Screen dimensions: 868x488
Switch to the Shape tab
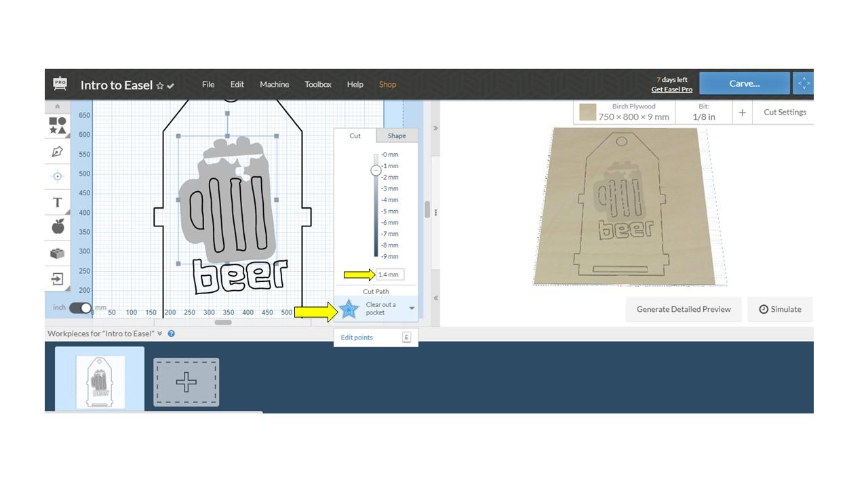pyautogui.click(x=397, y=136)
